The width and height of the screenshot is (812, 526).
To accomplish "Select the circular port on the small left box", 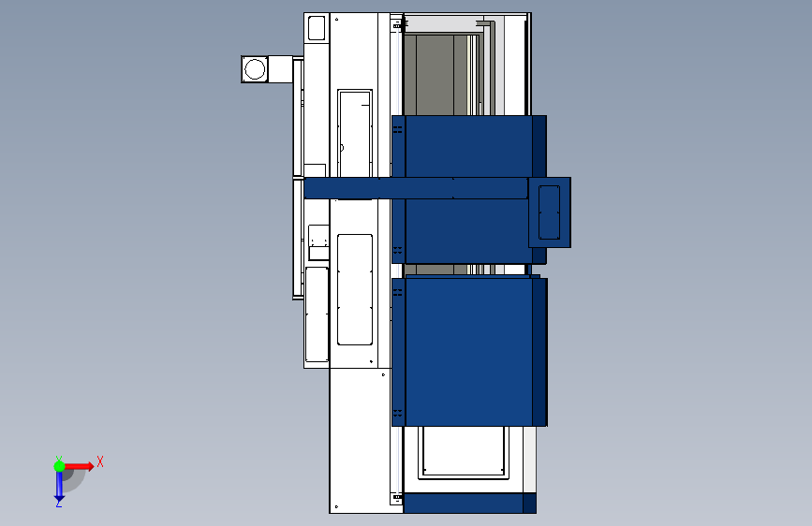I will point(254,69).
